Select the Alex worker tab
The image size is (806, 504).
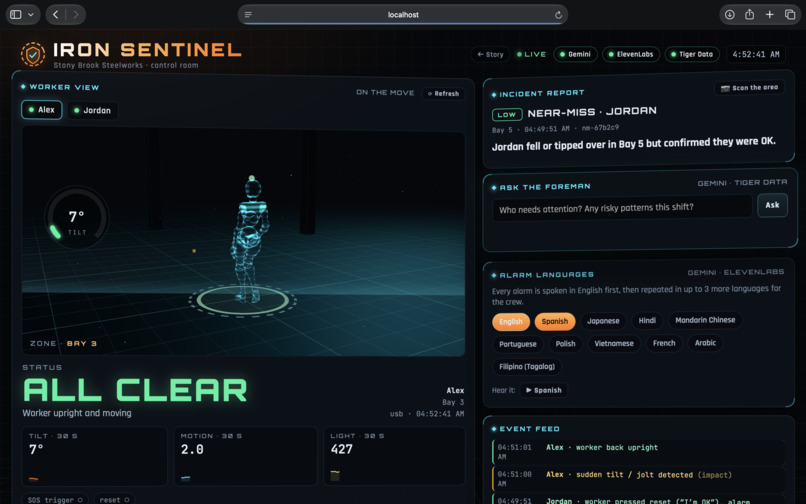pyautogui.click(x=42, y=110)
